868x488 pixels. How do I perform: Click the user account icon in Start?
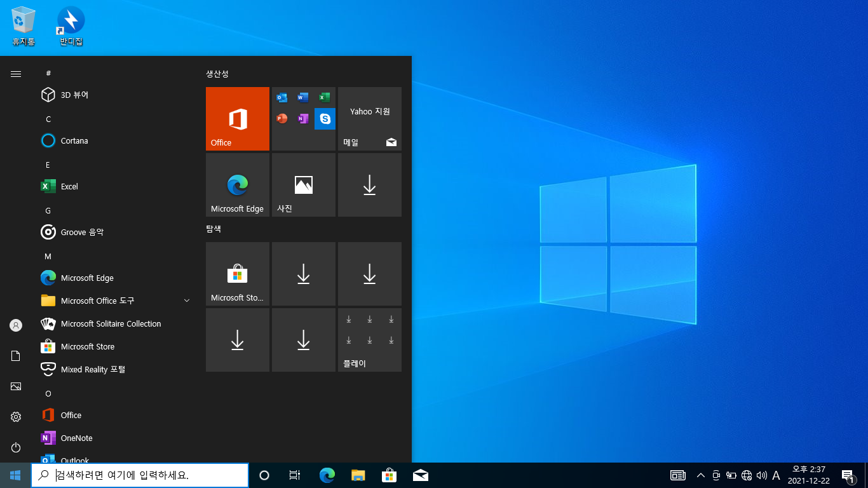coord(16,325)
